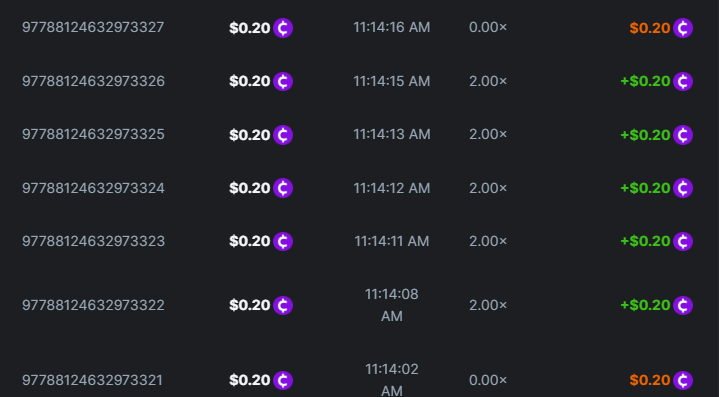Click coin icon beside bet amount of 97788124632973327
This screenshot has height=397, width=719.
click(x=283, y=28)
